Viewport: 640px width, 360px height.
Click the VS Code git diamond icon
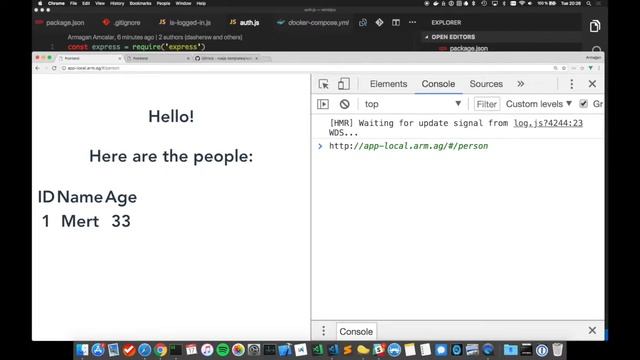[x=379, y=22]
